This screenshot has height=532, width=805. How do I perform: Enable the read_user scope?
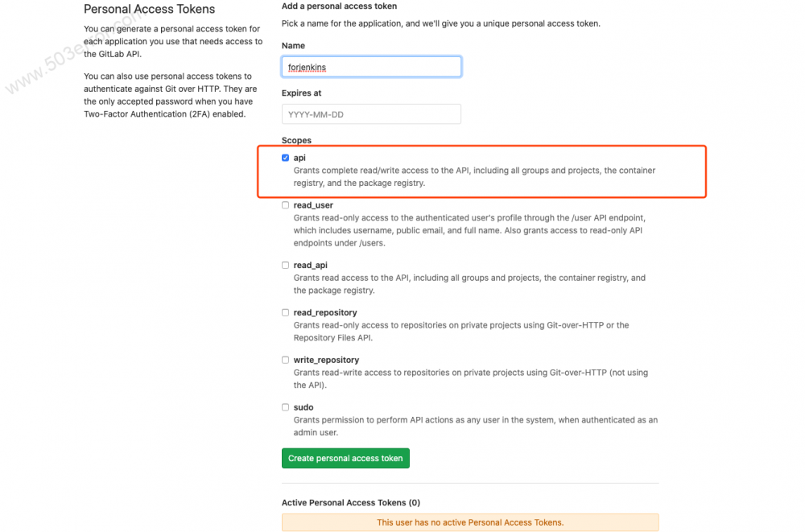click(x=285, y=204)
